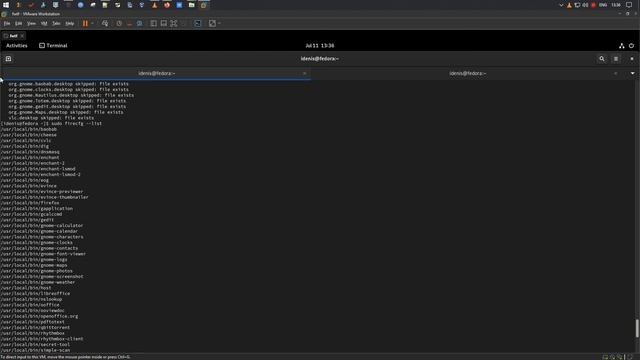Open the VMware Tabs menu
640x360 pixels.
point(56,24)
